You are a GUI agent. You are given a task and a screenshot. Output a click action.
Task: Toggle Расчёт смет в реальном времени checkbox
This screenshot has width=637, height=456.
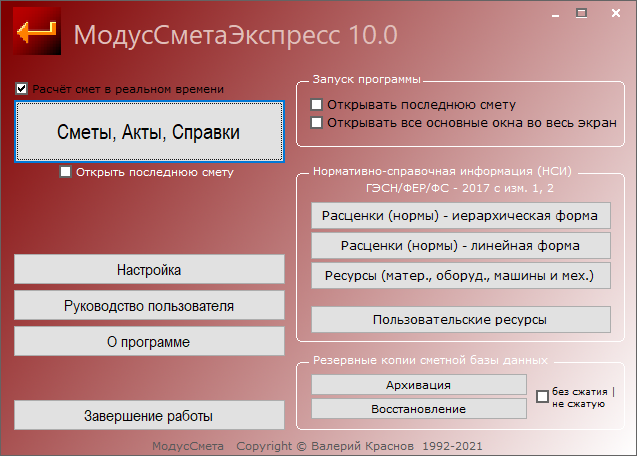coord(21,89)
